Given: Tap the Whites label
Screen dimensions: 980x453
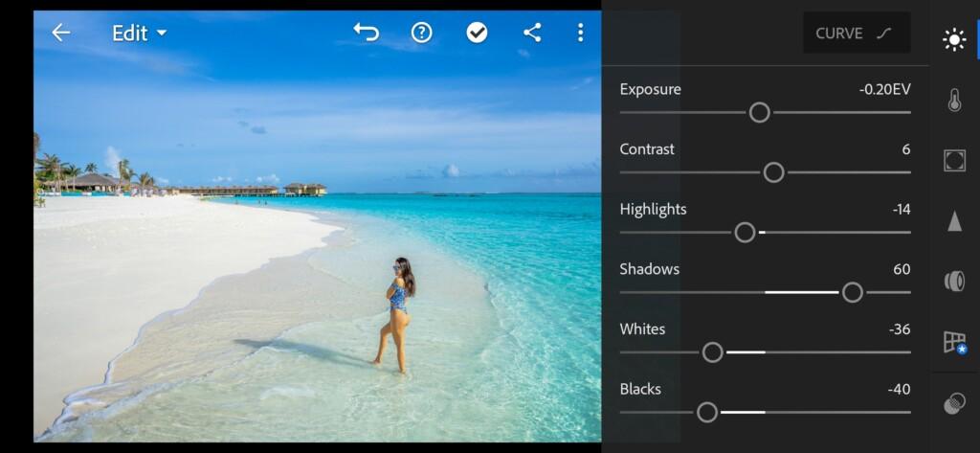Looking at the screenshot, I should 642,329.
